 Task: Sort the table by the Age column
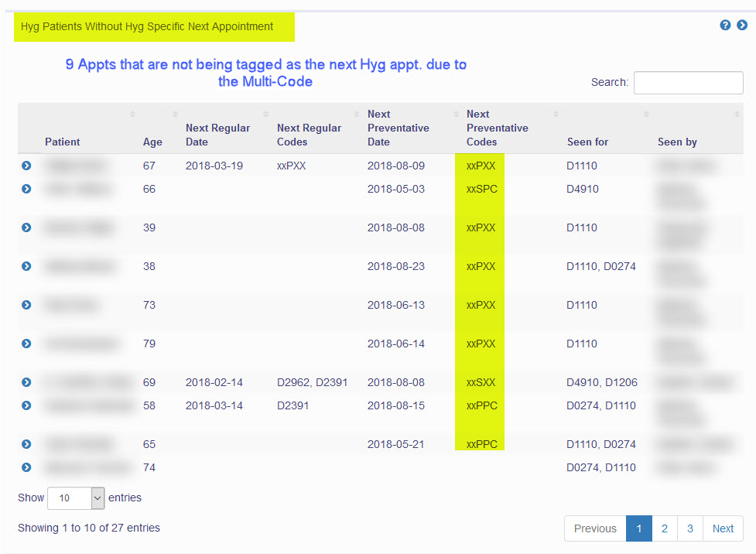152,142
